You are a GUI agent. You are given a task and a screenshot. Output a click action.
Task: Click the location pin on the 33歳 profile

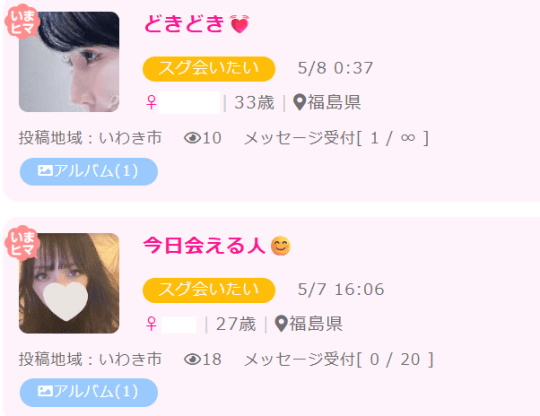tap(300, 102)
